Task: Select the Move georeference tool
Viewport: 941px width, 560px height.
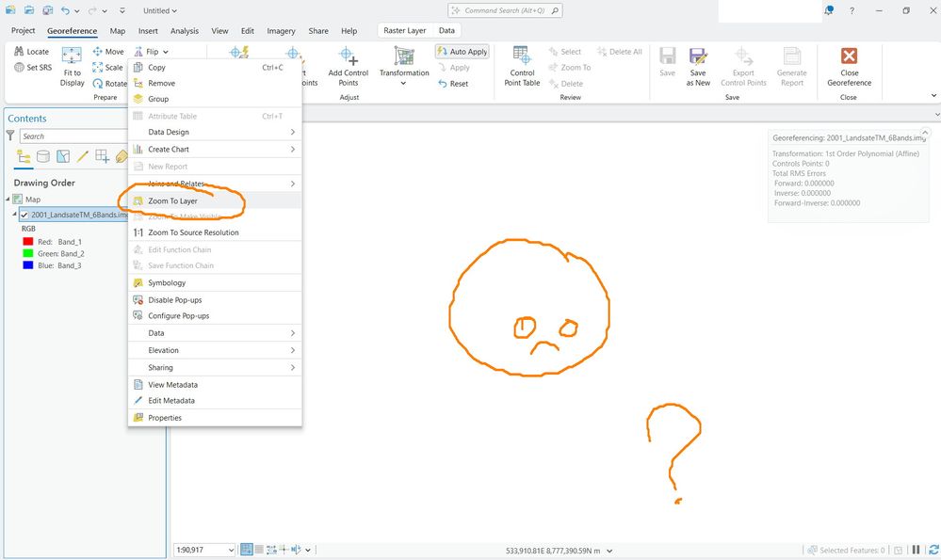Action: pyautogui.click(x=108, y=52)
